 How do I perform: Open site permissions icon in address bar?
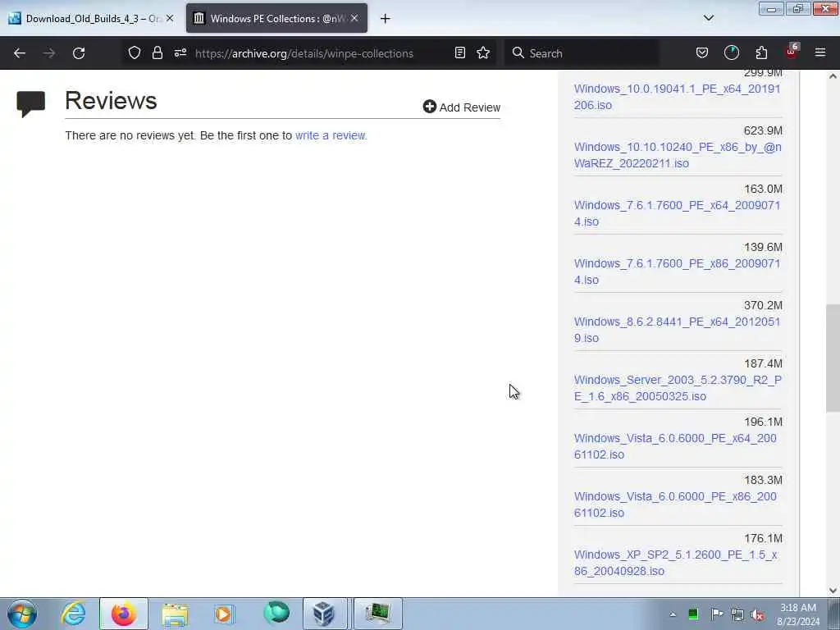click(x=180, y=52)
